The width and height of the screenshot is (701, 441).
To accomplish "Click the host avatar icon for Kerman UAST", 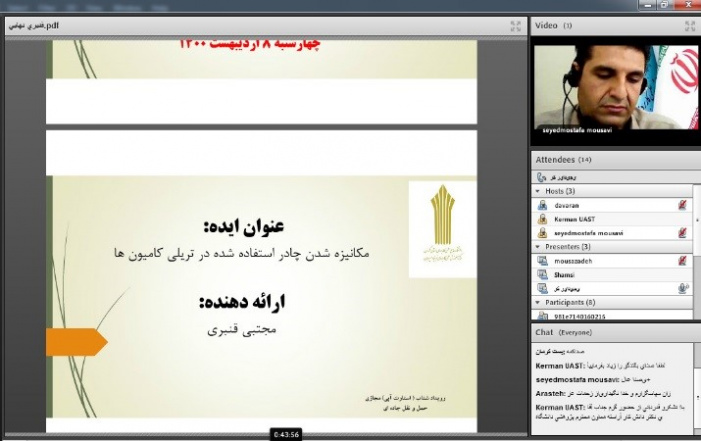I will (x=541, y=218).
